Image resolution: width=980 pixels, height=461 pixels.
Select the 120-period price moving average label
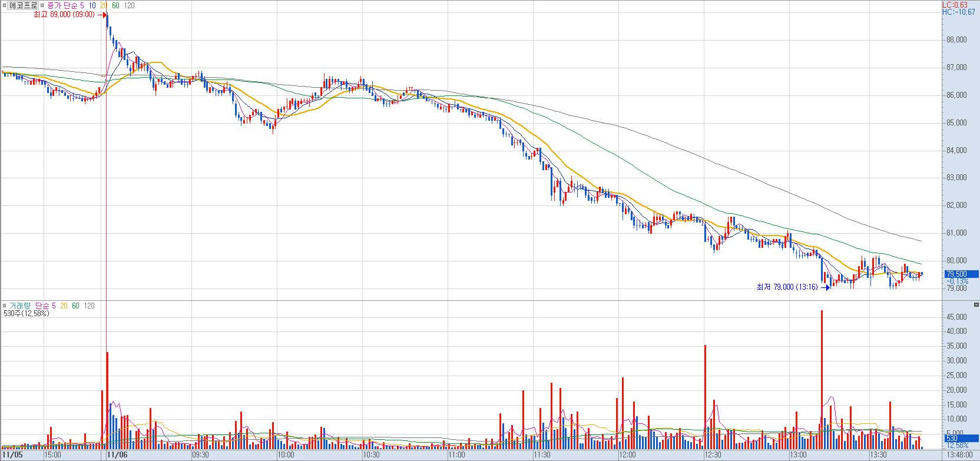[x=130, y=5]
